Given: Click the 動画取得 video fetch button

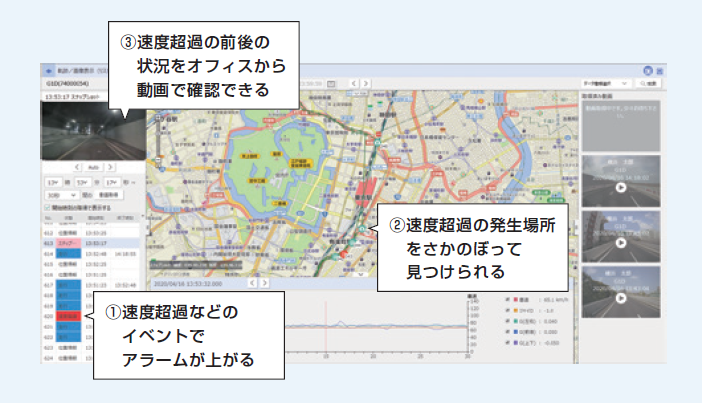Looking at the screenshot, I should coord(109,195).
